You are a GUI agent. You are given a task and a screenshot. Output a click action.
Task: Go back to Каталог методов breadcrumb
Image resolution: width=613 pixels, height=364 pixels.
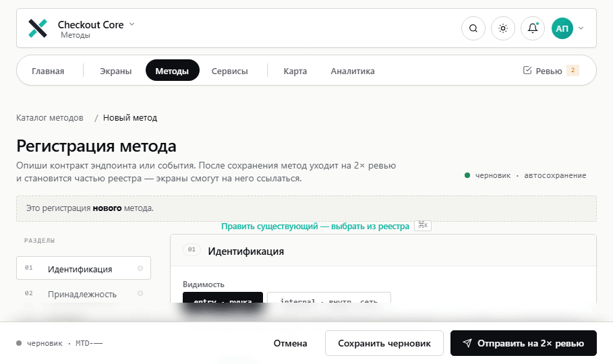click(50, 118)
